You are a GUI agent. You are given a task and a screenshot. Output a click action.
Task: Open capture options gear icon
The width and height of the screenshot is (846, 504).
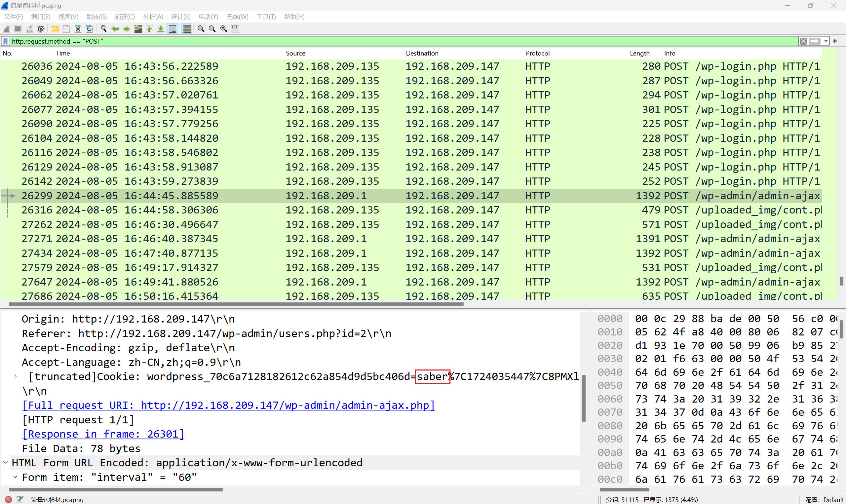41,29
